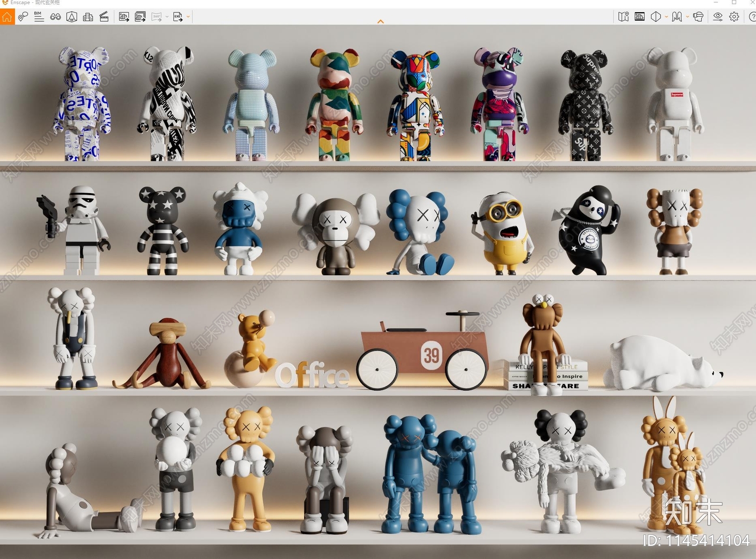
Task: Expand the projection mode dropdown
Action: [x=666, y=17]
